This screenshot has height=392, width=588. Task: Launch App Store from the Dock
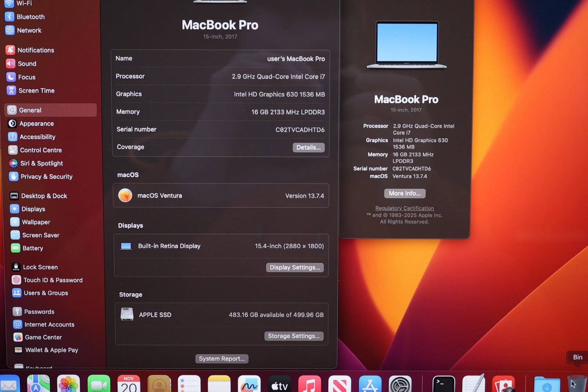pos(370,385)
